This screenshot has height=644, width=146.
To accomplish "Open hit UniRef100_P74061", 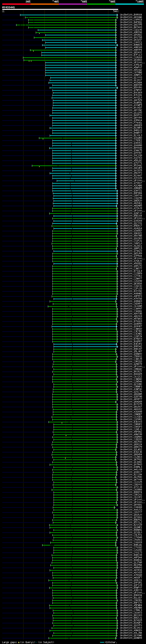I will tap(131, 123).
